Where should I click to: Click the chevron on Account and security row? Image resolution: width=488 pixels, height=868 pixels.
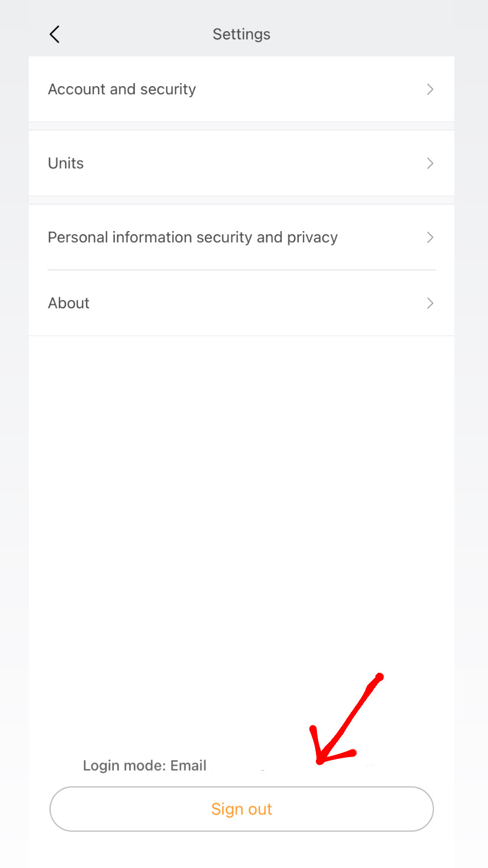coord(430,89)
